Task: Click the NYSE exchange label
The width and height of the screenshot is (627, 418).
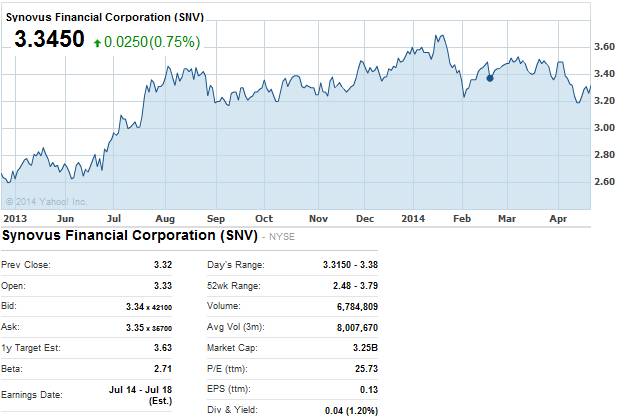Action: [282, 237]
